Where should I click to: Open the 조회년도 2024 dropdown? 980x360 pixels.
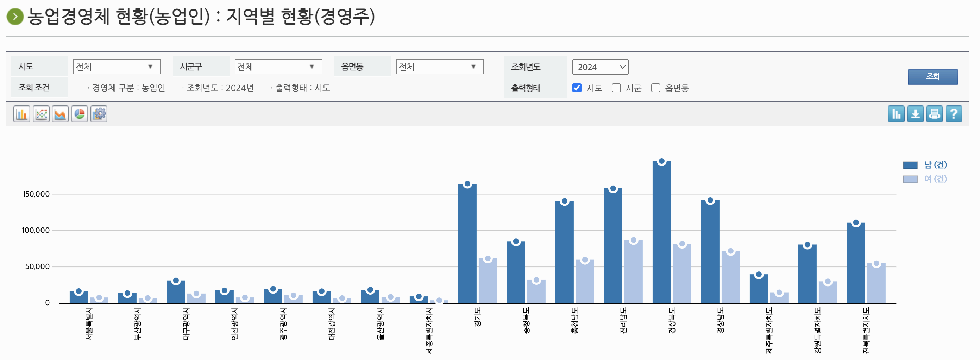[600, 67]
